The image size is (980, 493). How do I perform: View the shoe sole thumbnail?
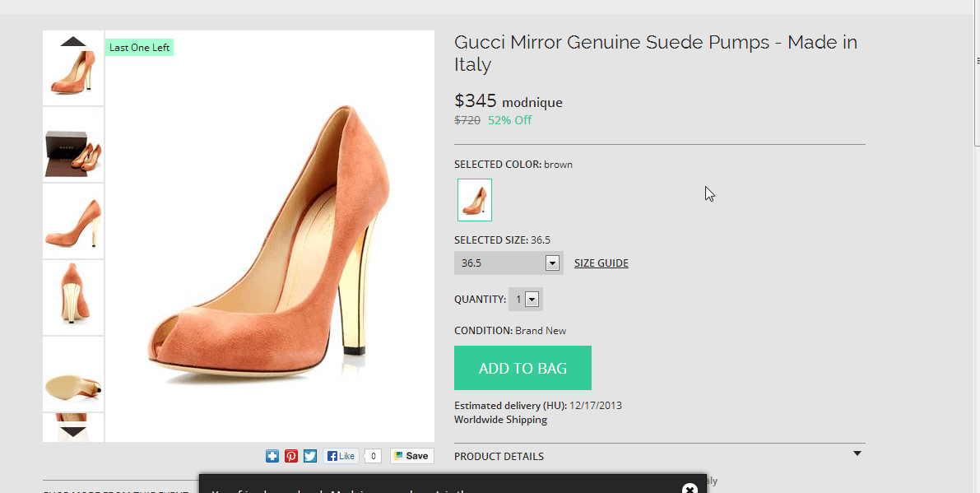coord(73,374)
